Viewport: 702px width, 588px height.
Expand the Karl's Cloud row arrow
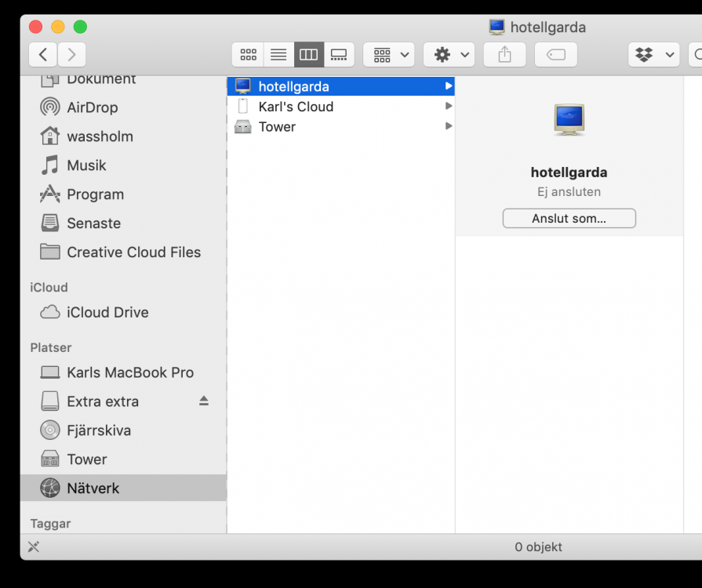tap(448, 106)
